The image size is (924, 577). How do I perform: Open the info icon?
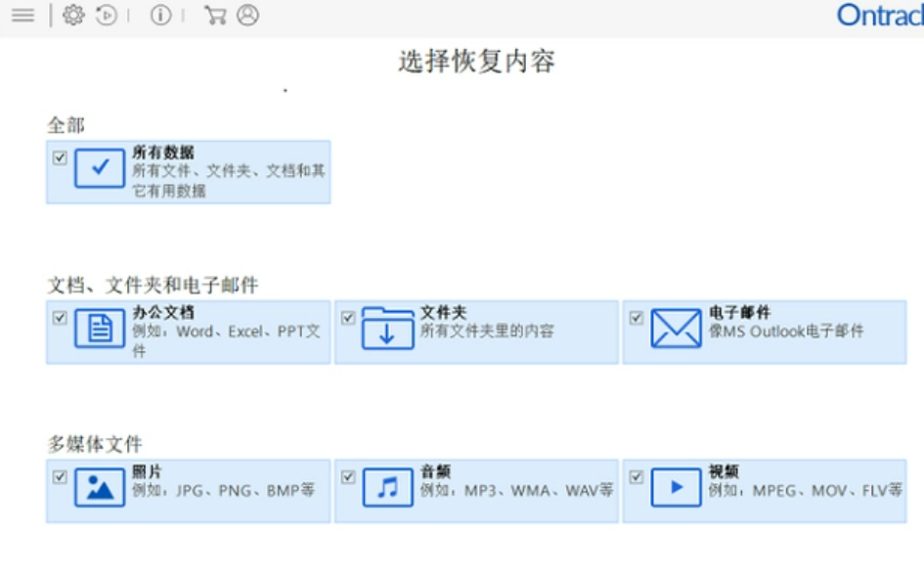(161, 15)
